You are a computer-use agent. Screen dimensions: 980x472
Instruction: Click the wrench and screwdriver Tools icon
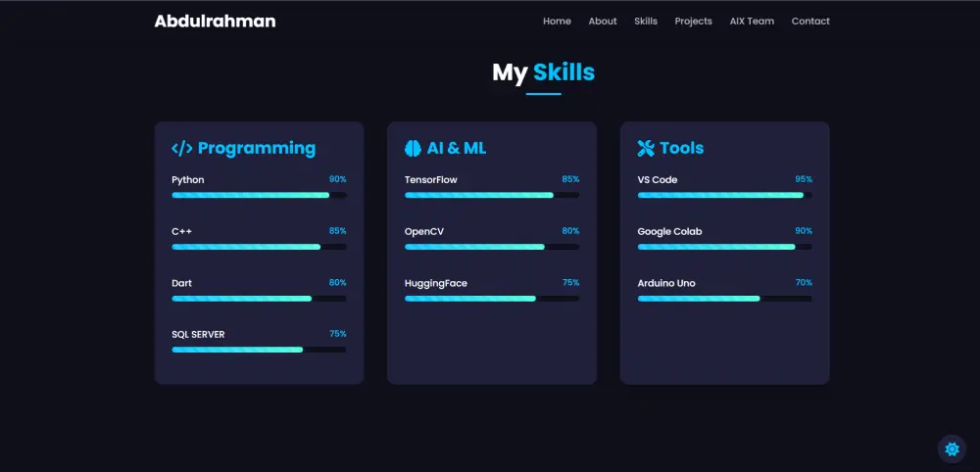point(646,148)
